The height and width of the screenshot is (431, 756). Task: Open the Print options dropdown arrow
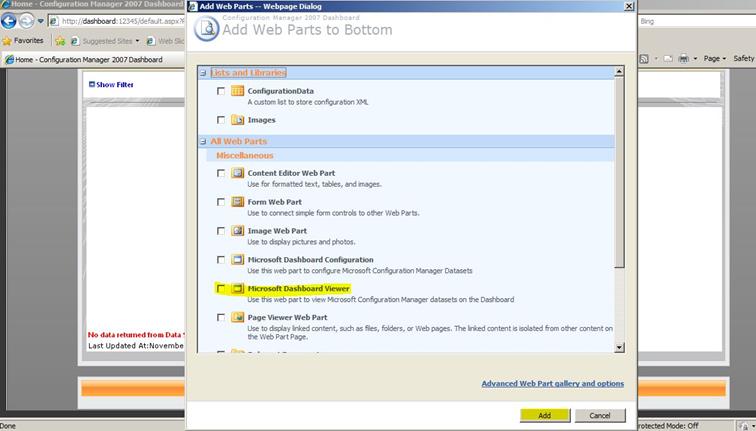click(695, 59)
